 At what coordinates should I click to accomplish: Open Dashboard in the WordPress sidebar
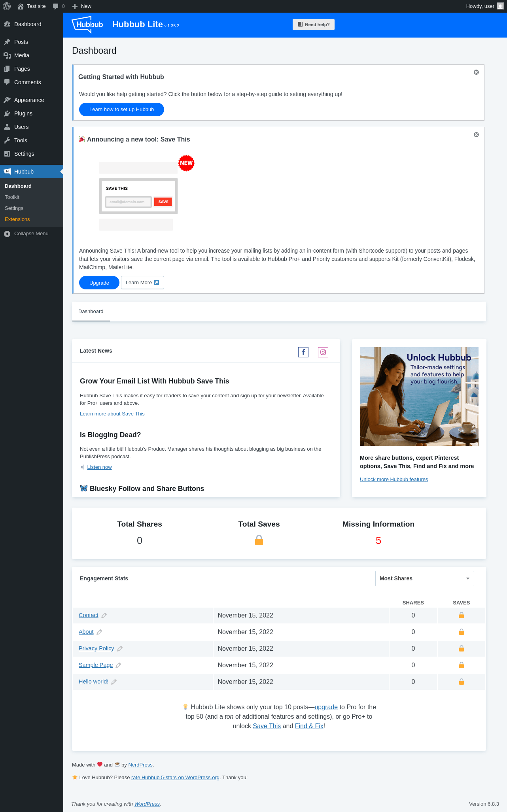pyautogui.click(x=32, y=24)
